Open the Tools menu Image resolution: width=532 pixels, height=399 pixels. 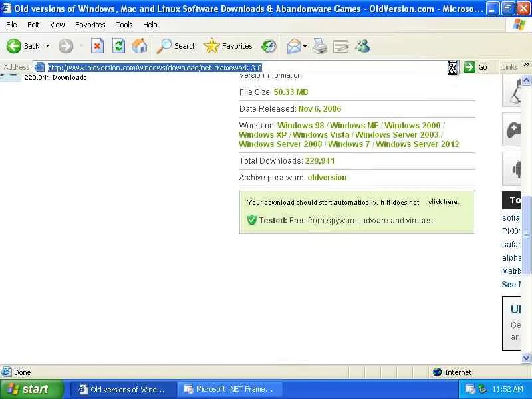pyautogui.click(x=124, y=25)
